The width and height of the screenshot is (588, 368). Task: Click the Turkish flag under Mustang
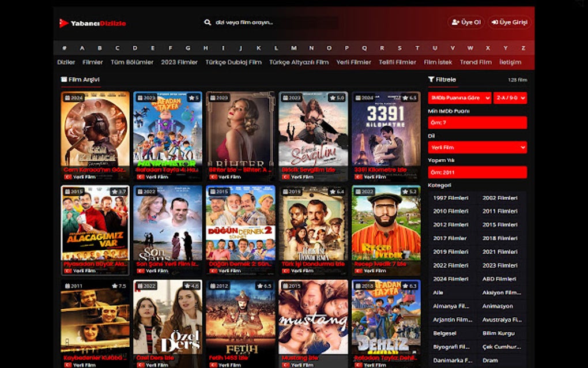click(x=286, y=365)
